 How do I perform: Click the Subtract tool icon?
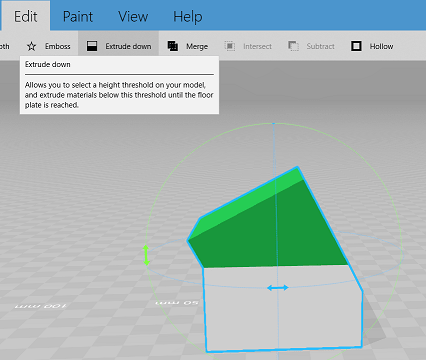(x=293, y=46)
